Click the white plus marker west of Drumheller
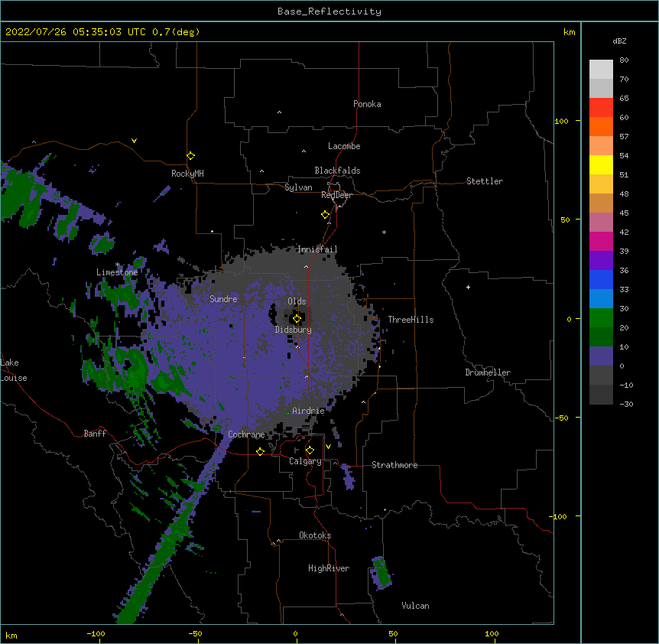Screen dimensions: 659x644 468,287
